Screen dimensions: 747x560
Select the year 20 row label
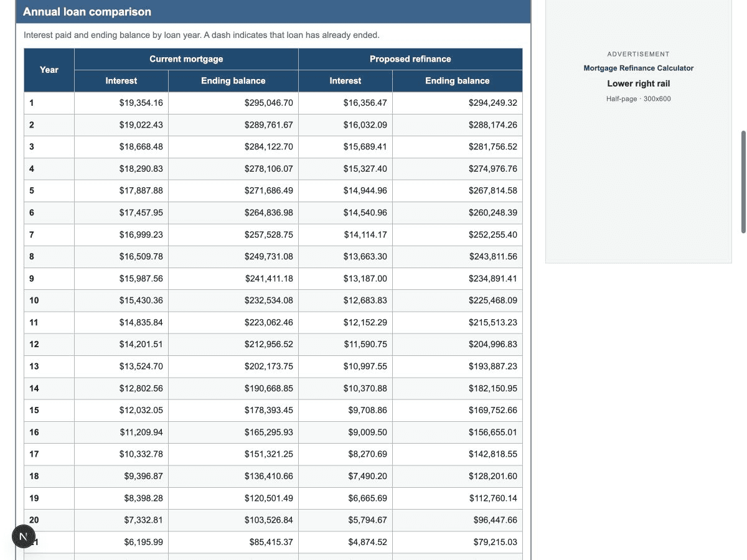tap(49, 520)
